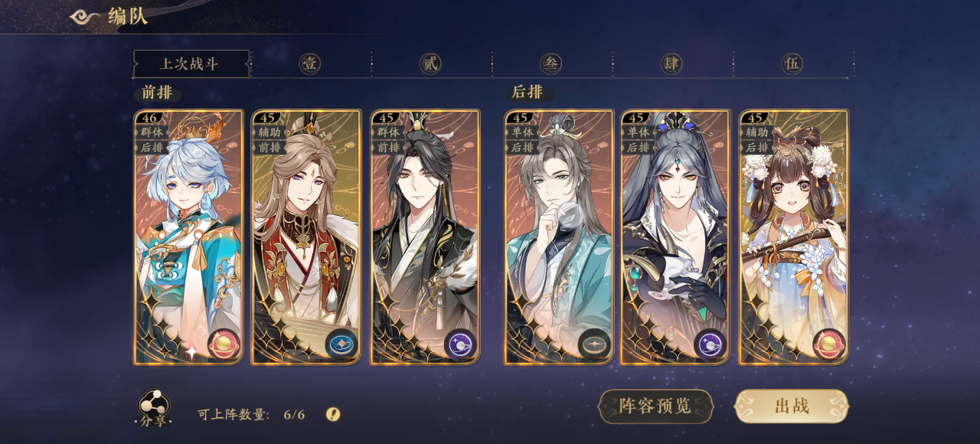
Task: Click the yellow exclamation info icon
Action: (x=332, y=414)
